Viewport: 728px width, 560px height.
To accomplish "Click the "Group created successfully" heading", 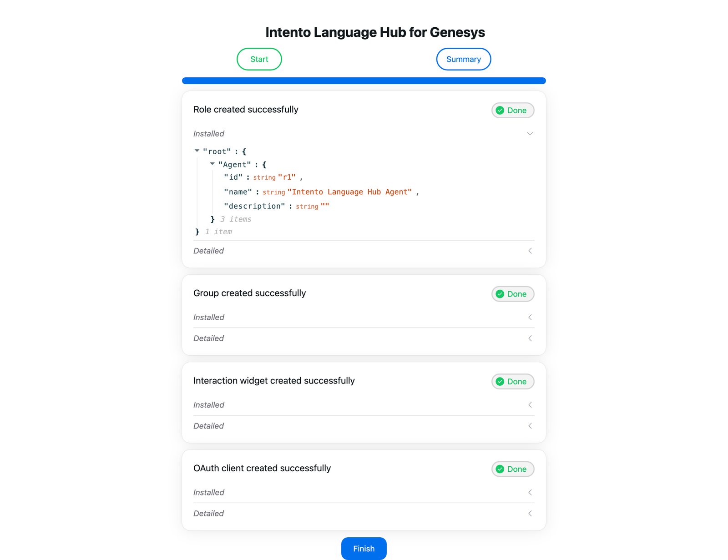I will (x=249, y=293).
